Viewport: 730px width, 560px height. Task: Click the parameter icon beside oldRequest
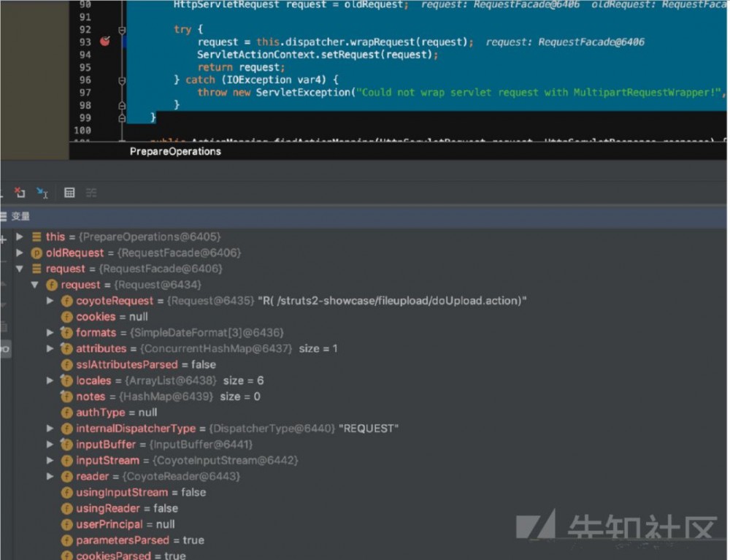(x=36, y=253)
